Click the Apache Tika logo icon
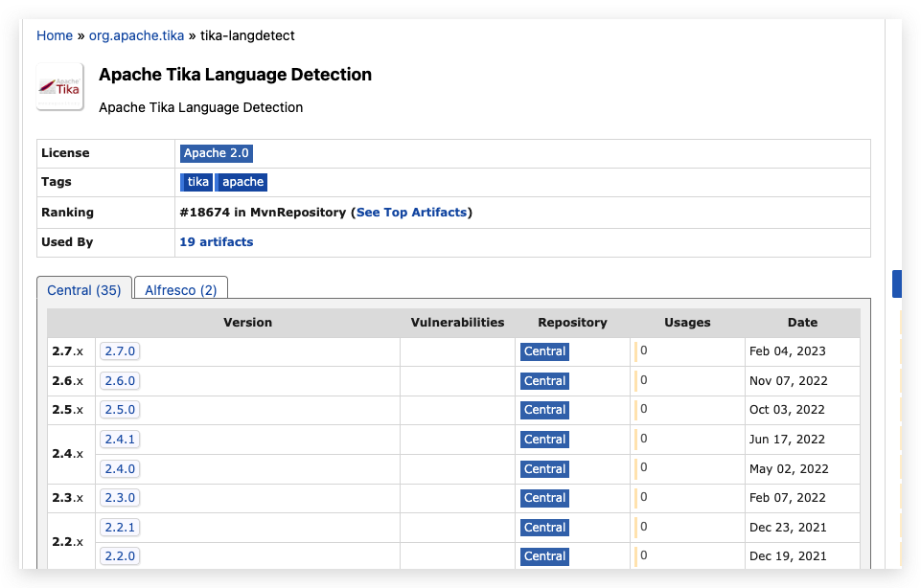The height and width of the screenshot is (588, 921). pyautogui.click(x=60, y=87)
